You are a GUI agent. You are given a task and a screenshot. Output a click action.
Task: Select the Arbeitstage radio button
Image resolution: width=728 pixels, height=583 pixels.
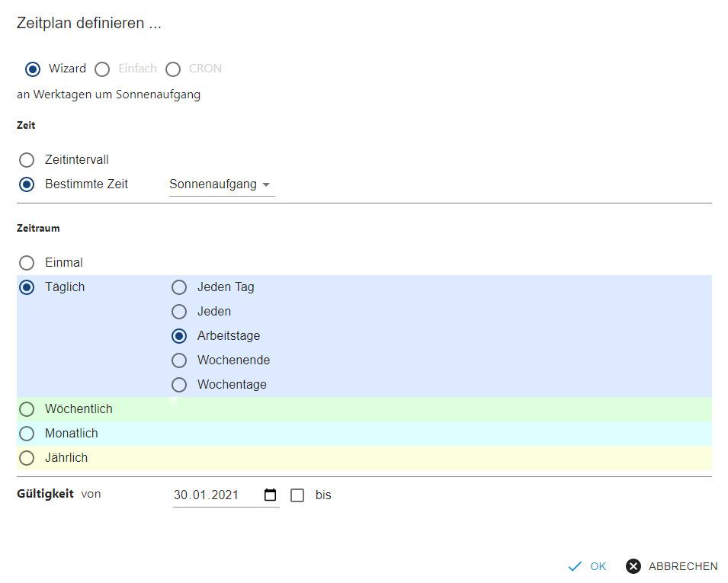click(178, 336)
